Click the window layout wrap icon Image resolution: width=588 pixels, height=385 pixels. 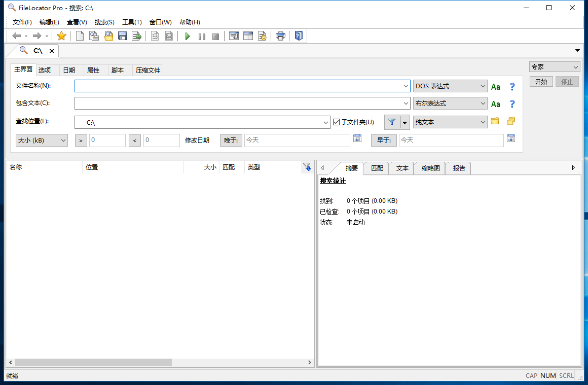[234, 36]
